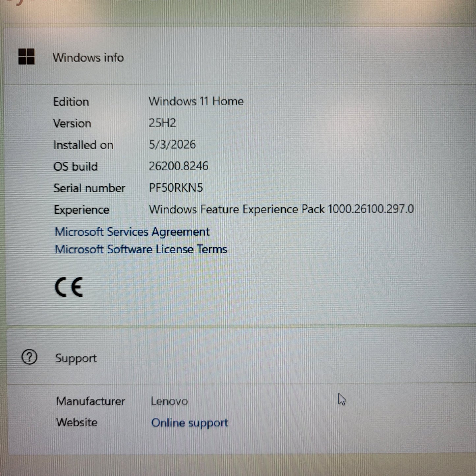Click the 'Installed on' label
The width and height of the screenshot is (476, 476).
(83, 145)
